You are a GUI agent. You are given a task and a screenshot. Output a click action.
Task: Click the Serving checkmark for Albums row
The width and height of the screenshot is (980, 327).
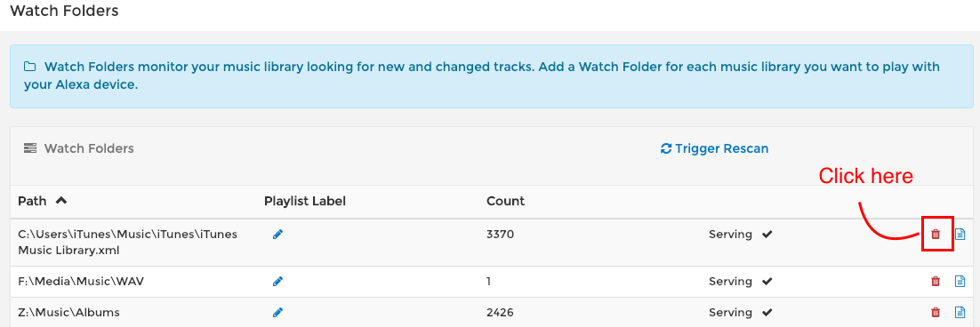point(767,312)
